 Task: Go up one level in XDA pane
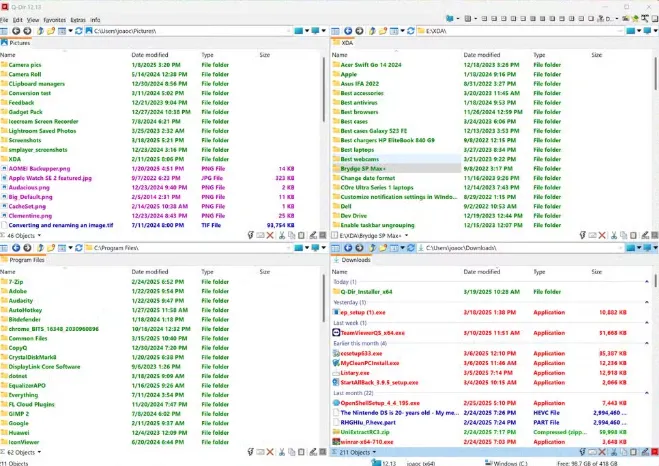click(x=372, y=31)
